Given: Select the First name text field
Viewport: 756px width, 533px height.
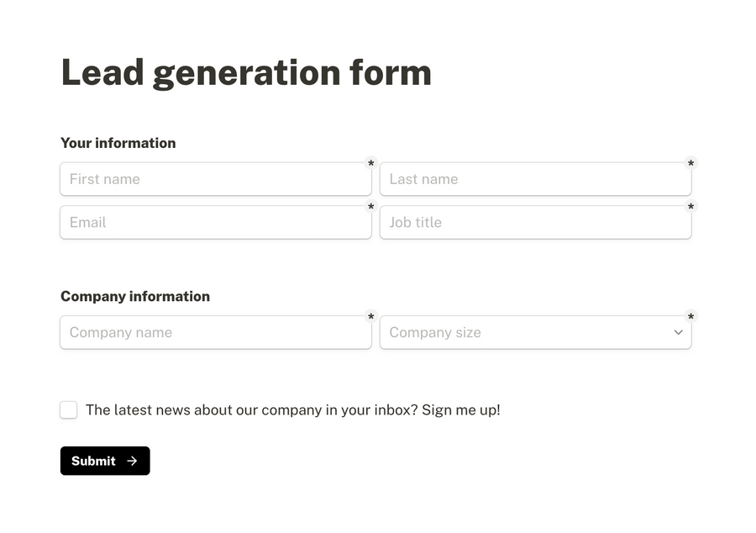Looking at the screenshot, I should tap(216, 178).
